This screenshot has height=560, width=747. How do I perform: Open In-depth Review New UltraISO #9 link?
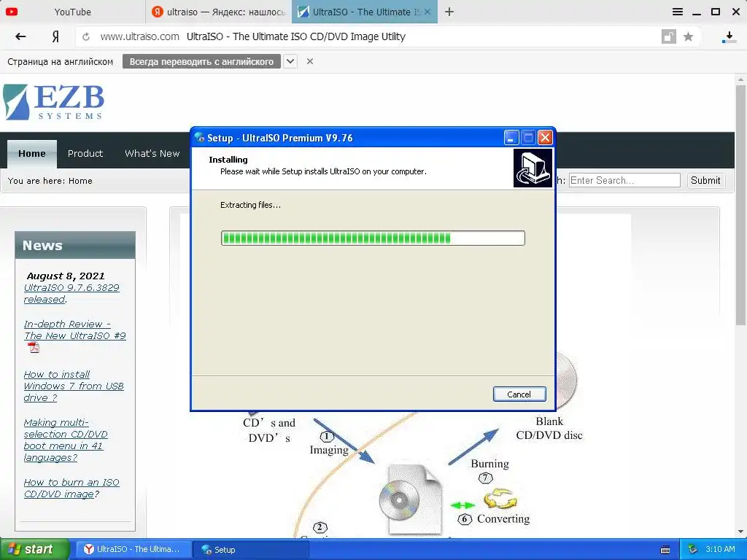(75, 330)
